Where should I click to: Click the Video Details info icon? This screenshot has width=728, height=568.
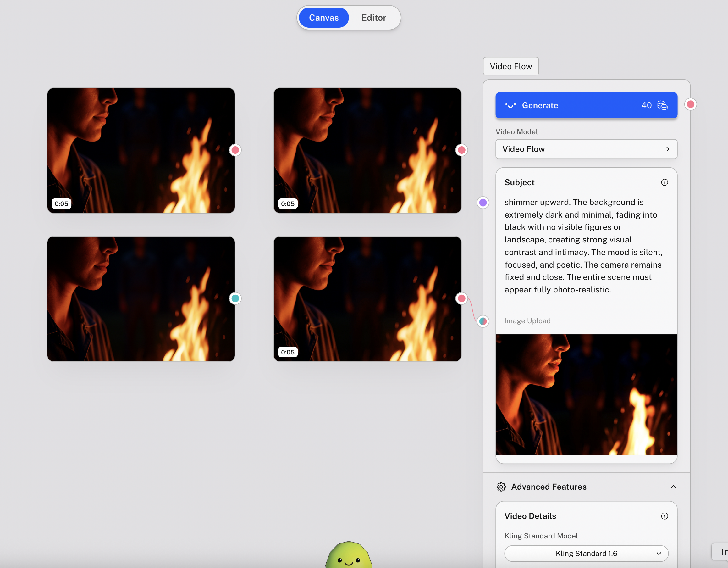[x=664, y=516]
